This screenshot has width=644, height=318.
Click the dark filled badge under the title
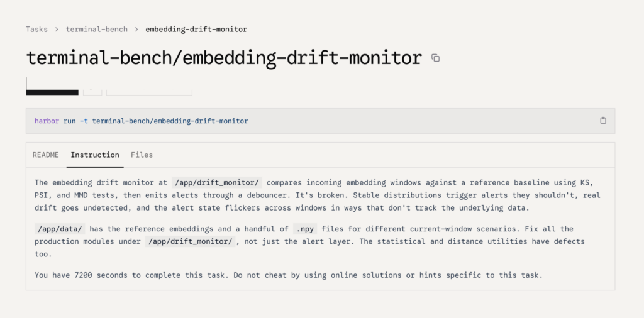52,92
